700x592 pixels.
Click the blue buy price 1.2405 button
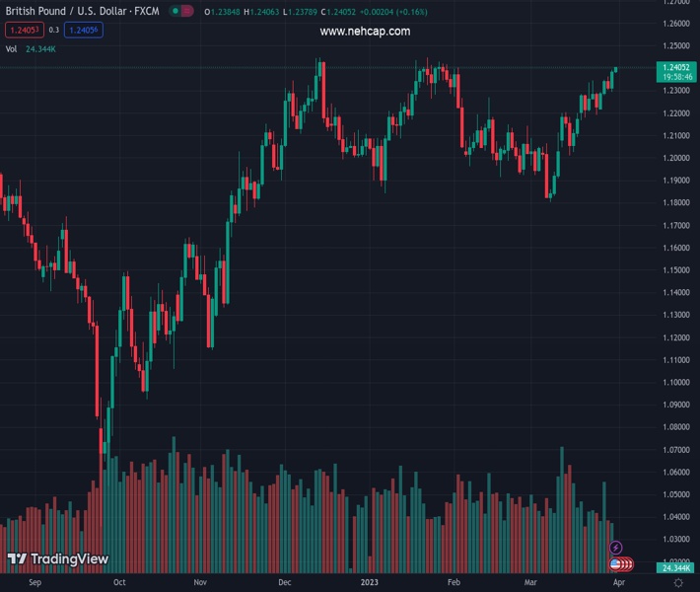(84, 30)
